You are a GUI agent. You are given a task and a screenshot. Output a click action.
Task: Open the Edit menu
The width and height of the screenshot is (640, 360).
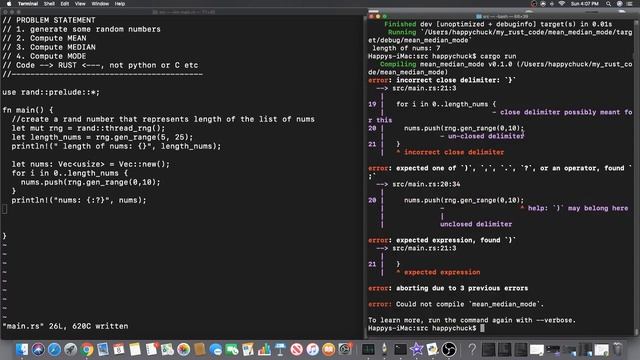pyautogui.click(x=65, y=4)
